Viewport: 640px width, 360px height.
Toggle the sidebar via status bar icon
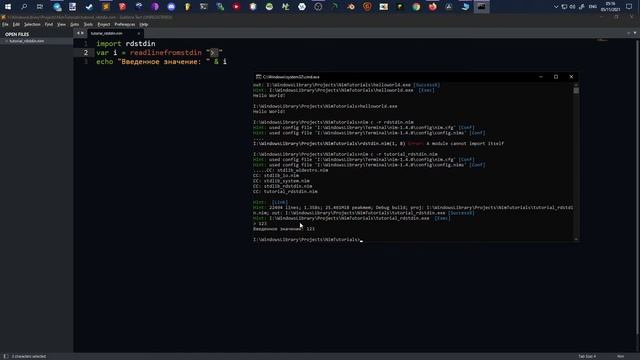[x=6, y=356]
